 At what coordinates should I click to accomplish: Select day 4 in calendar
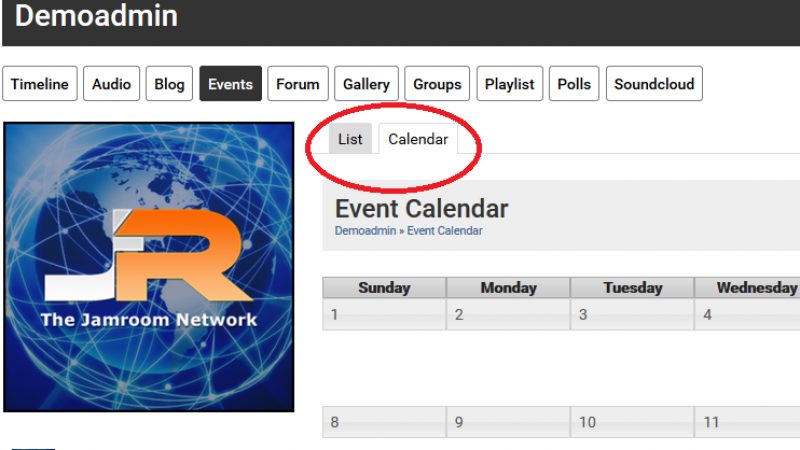(747, 314)
